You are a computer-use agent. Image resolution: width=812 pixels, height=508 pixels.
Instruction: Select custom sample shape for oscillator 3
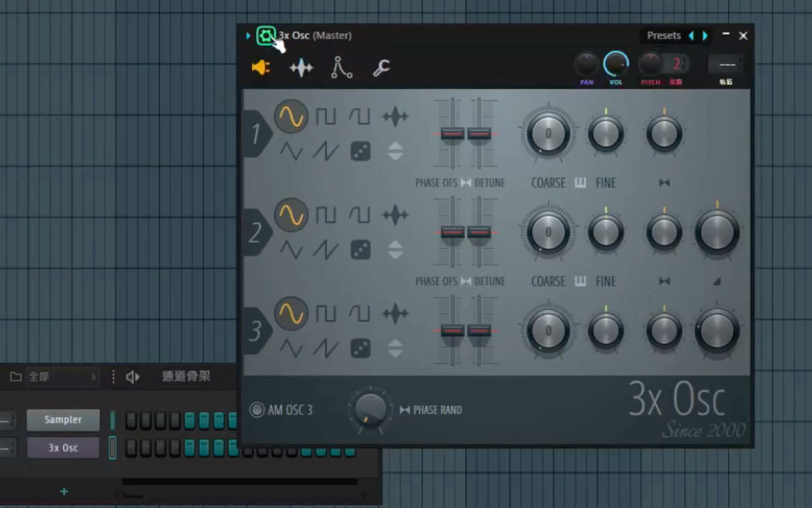395,314
